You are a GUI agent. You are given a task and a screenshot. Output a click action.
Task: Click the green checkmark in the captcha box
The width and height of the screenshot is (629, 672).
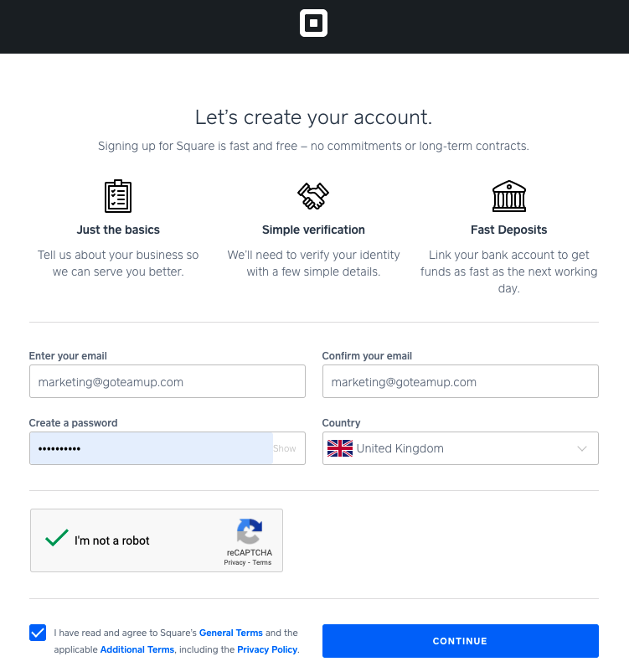[x=55, y=538]
